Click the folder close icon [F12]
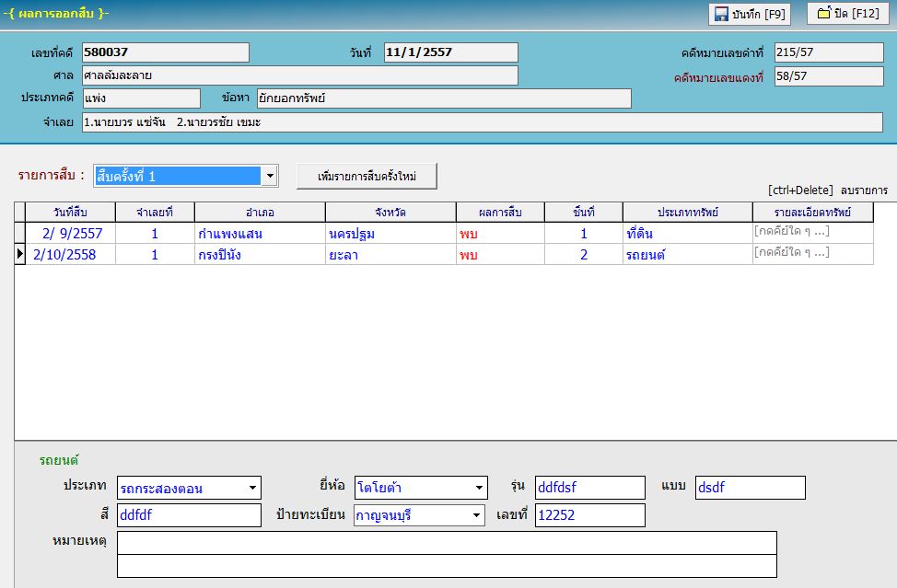This screenshot has width=897, height=588. click(x=823, y=13)
